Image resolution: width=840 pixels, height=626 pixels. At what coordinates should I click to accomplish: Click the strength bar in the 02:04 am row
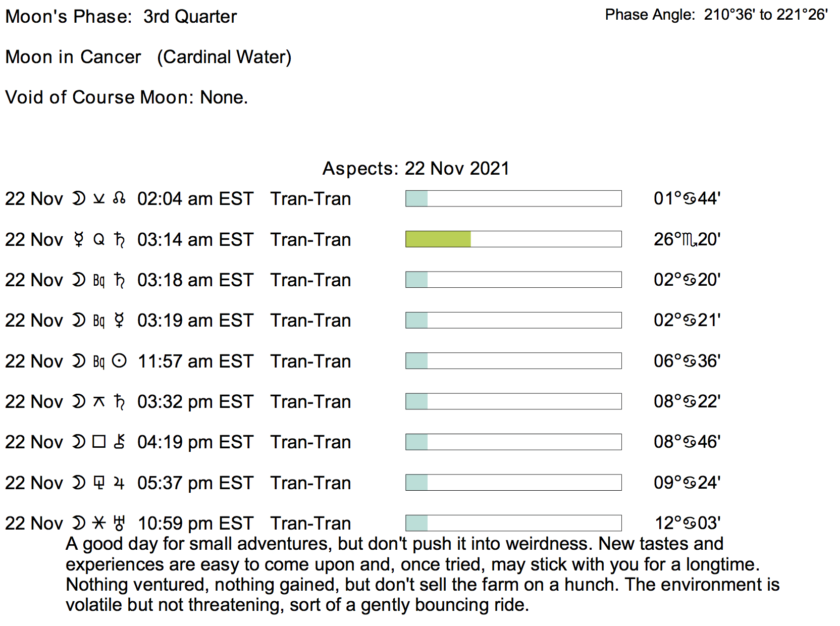coord(513,198)
